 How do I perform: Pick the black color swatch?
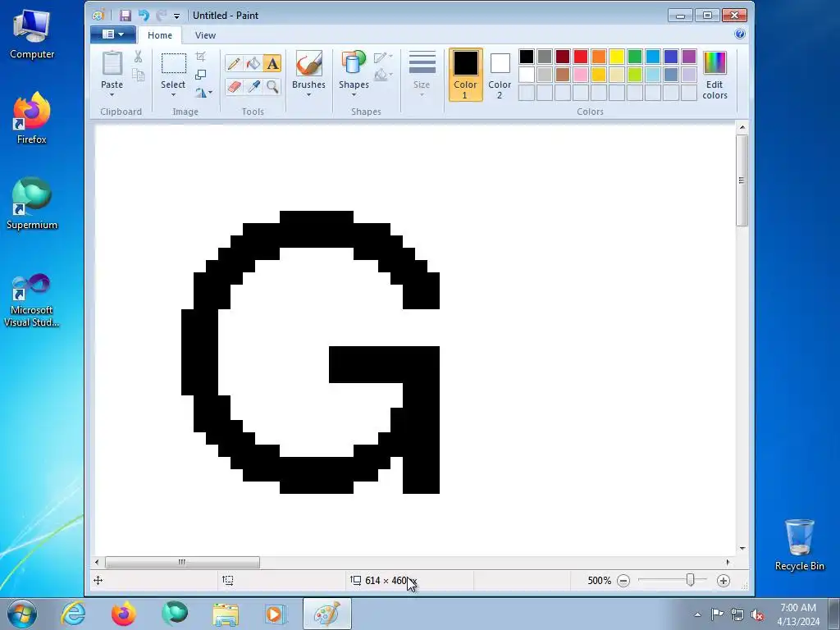pyautogui.click(x=527, y=57)
